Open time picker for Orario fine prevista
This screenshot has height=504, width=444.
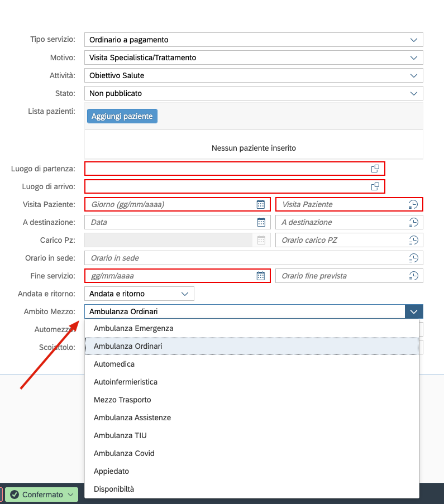[413, 276]
